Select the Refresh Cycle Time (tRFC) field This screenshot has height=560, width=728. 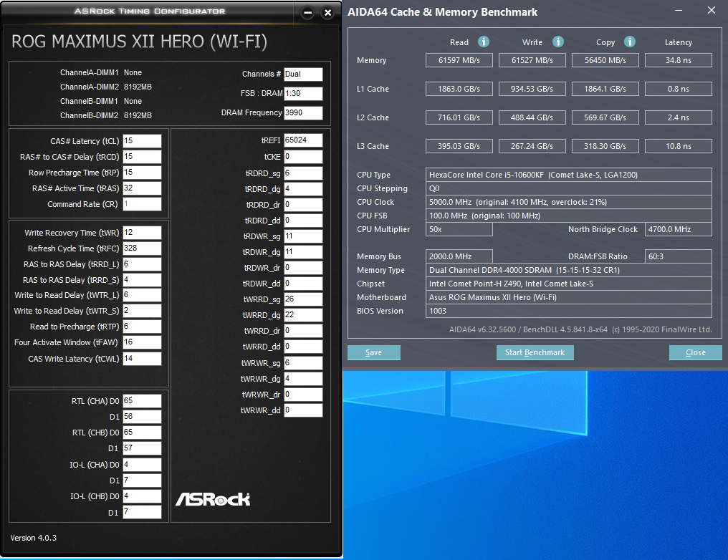(142, 248)
